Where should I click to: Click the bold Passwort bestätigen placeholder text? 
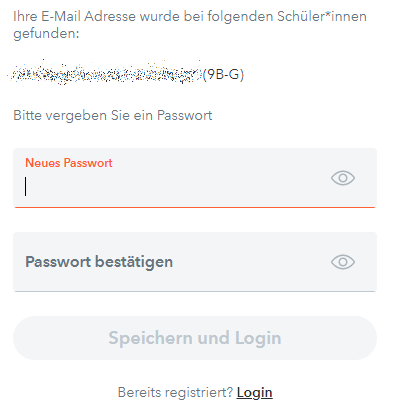click(99, 262)
